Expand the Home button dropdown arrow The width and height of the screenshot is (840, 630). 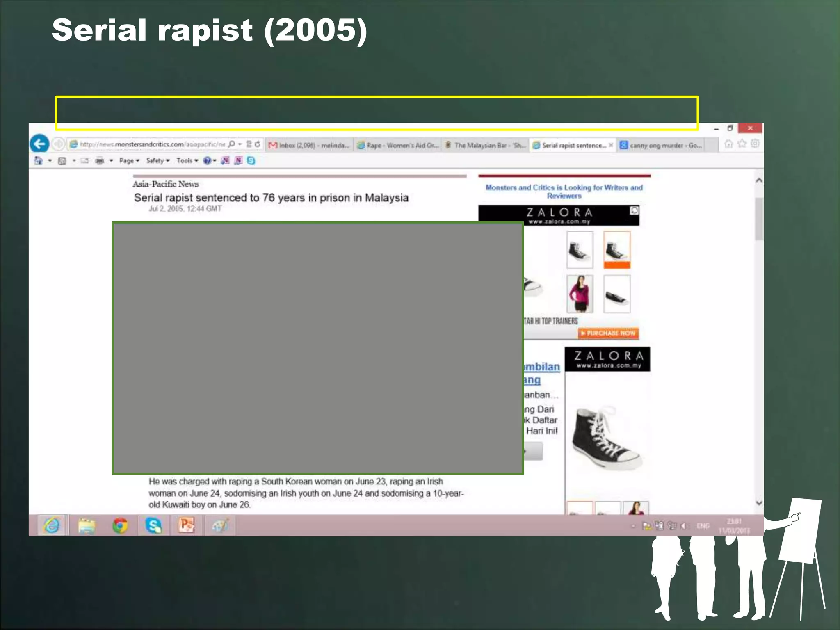coord(50,161)
